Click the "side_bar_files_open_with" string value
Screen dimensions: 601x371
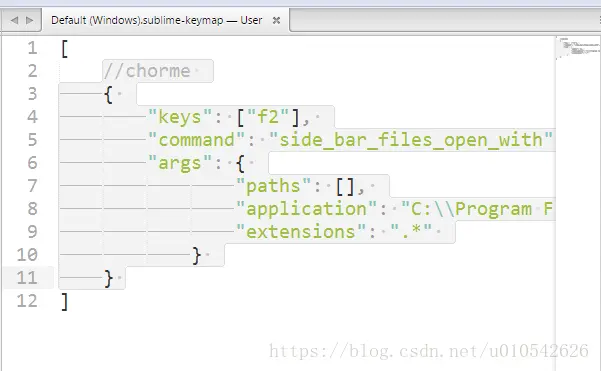point(411,140)
